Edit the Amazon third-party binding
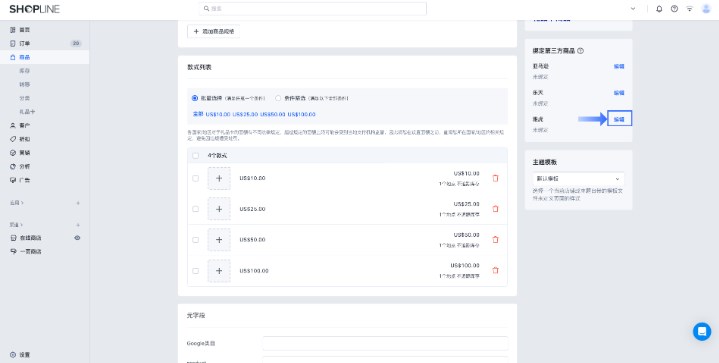 619,66
